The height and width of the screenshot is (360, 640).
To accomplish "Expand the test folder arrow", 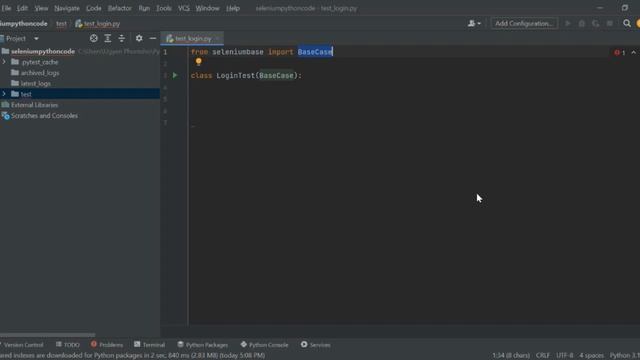I will click(x=4, y=94).
